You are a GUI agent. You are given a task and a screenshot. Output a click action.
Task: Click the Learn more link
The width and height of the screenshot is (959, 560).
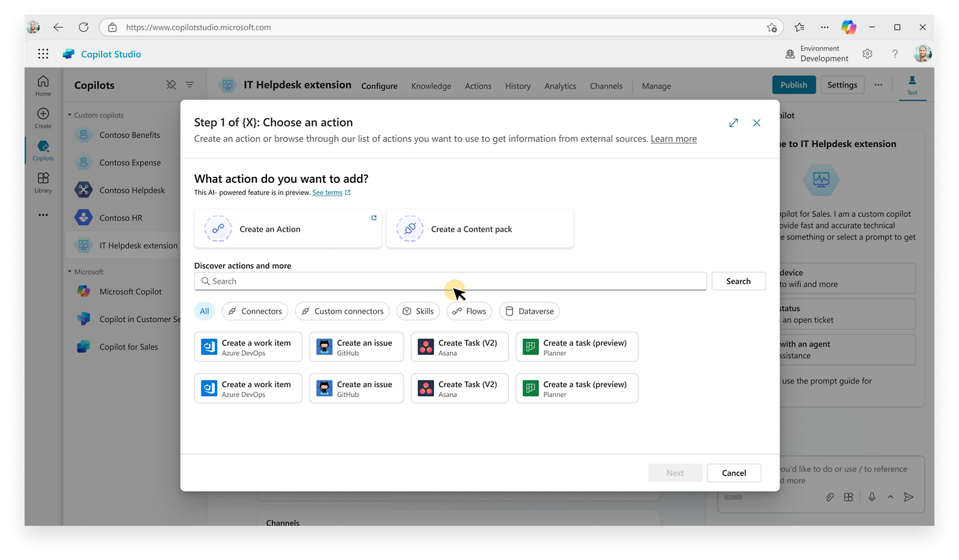point(674,138)
